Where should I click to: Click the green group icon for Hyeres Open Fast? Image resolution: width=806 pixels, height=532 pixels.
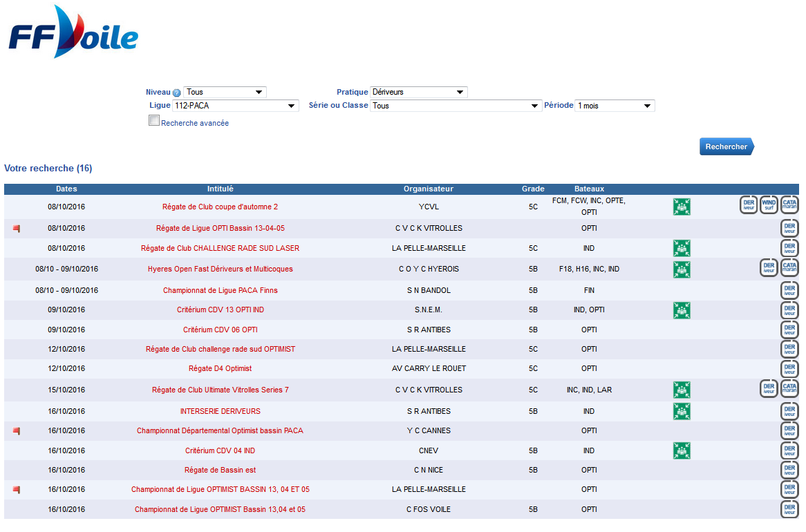[682, 269]
